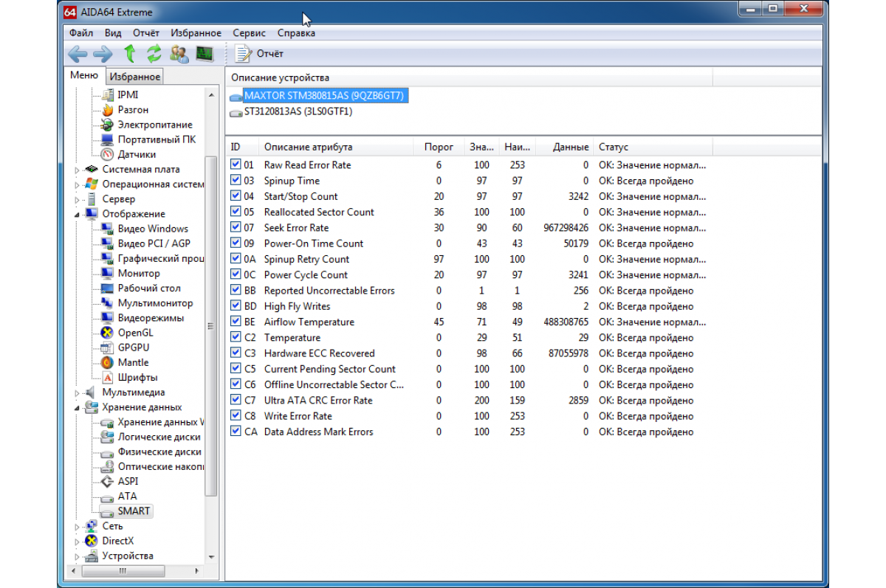Open the Вид menu
Image resolution: width=886 pixels, height=588 pixels.
pyautogui.click(x=113, y=32)
